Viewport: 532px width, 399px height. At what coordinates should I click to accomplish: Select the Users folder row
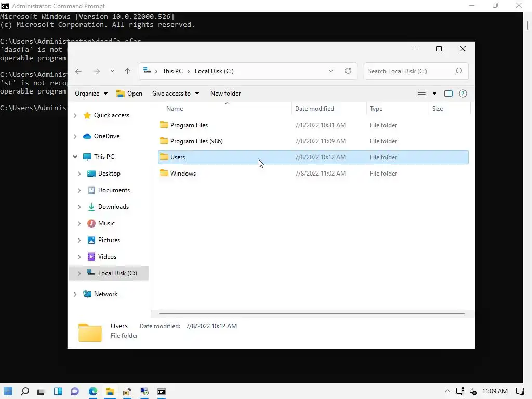[x=313, y=157]
